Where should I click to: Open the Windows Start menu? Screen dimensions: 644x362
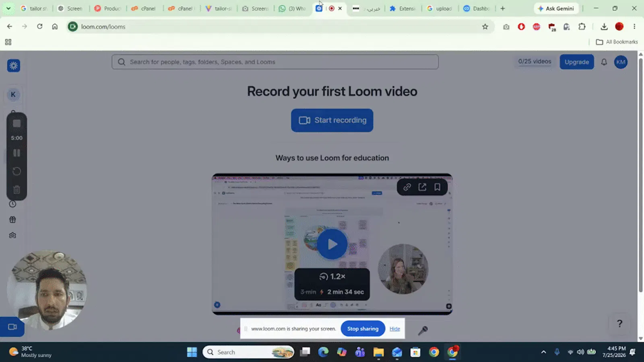click(192, 352)
